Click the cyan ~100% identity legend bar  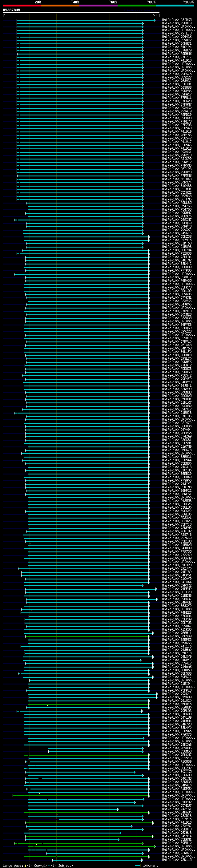[175, 6]
